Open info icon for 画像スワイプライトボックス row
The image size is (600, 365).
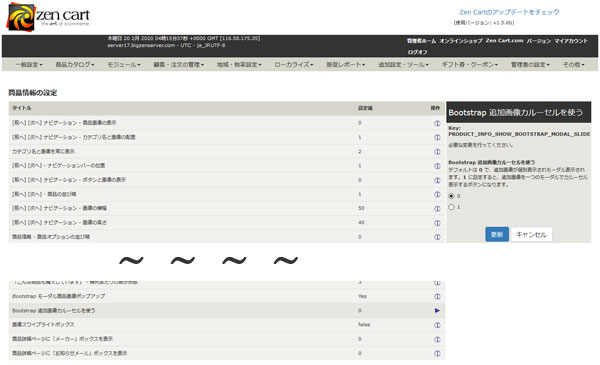(x=437, y=325)
